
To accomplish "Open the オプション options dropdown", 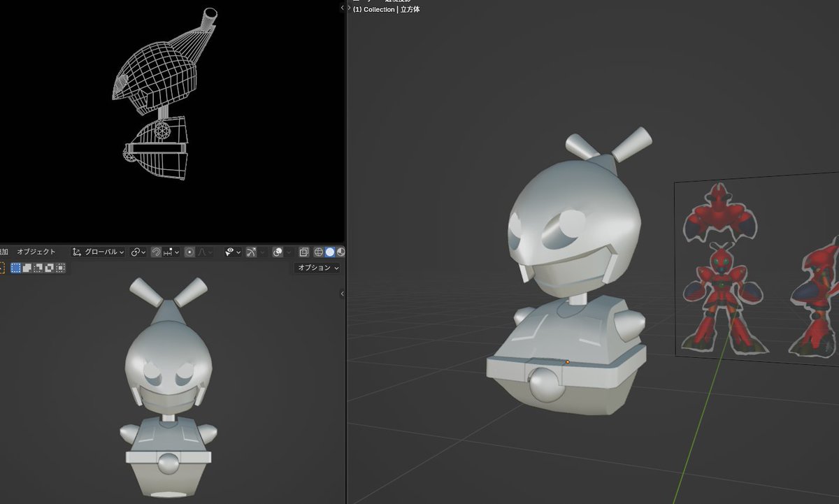I will (x=318, y=268).
